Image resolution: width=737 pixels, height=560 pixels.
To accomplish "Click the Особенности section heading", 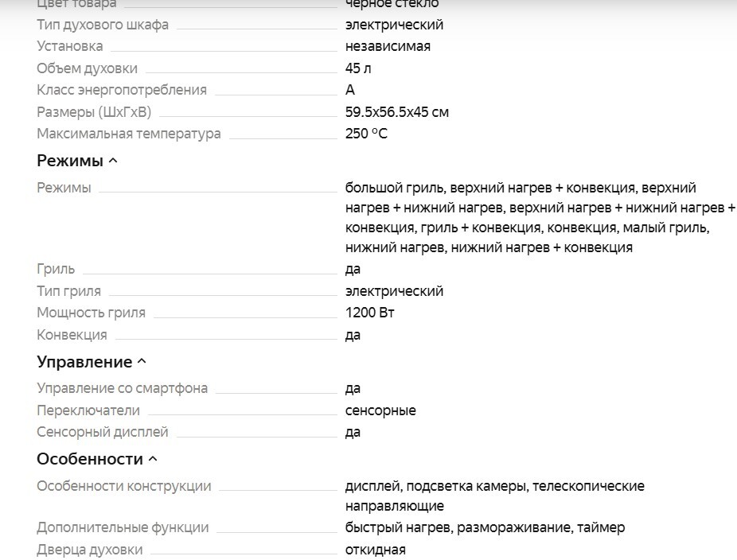I will pos(90,460).
